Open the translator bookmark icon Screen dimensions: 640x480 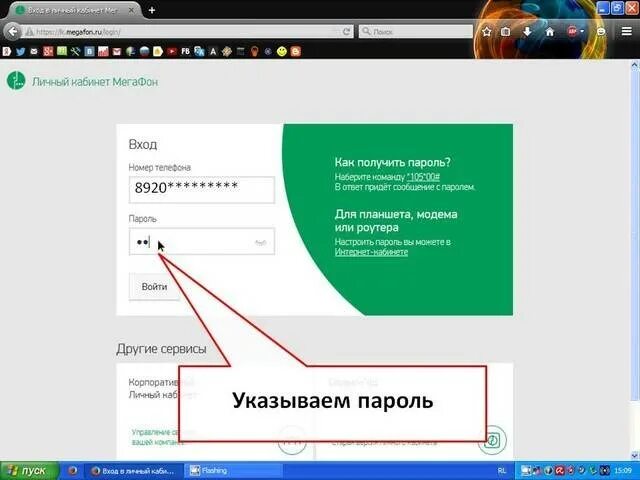tap(199, 51)
